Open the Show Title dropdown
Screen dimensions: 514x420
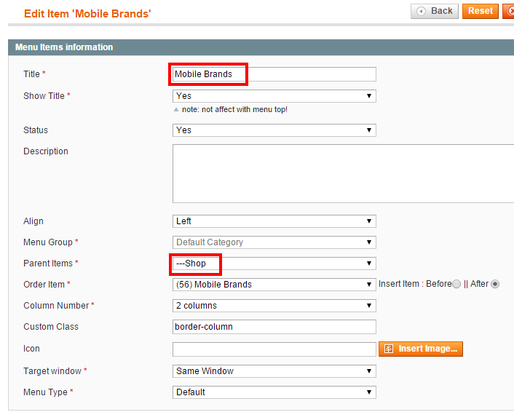pyautogui.click(x=274, y=96)
